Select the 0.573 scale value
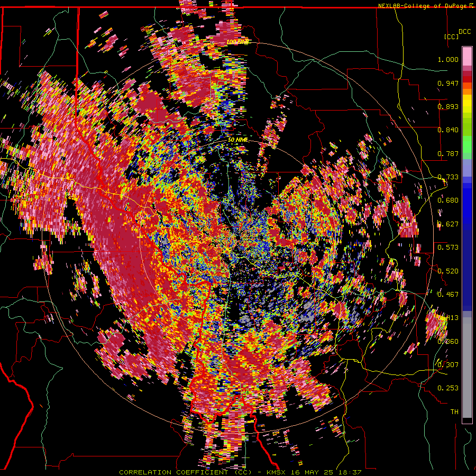The width and height of the screenshot is (476, 476). tap(448, 248)
